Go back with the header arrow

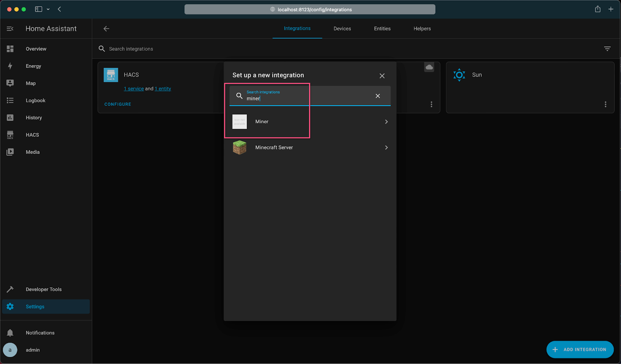(x=106, y=29)
